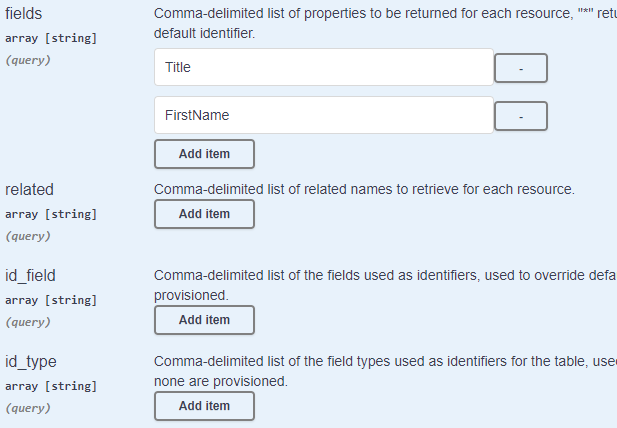Viewport: 617px width, 428px height.
Task: Remove the FirstName item with minus button
Action: 521,116
